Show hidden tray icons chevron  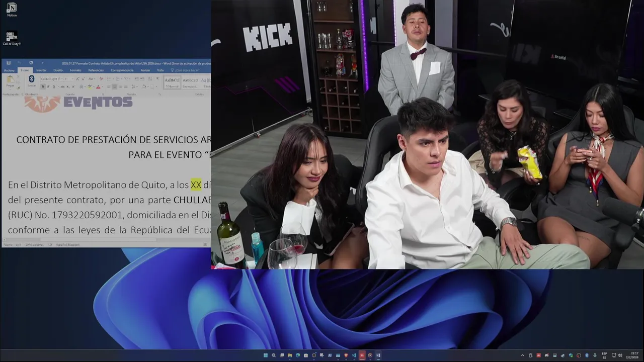pos(522,355)
